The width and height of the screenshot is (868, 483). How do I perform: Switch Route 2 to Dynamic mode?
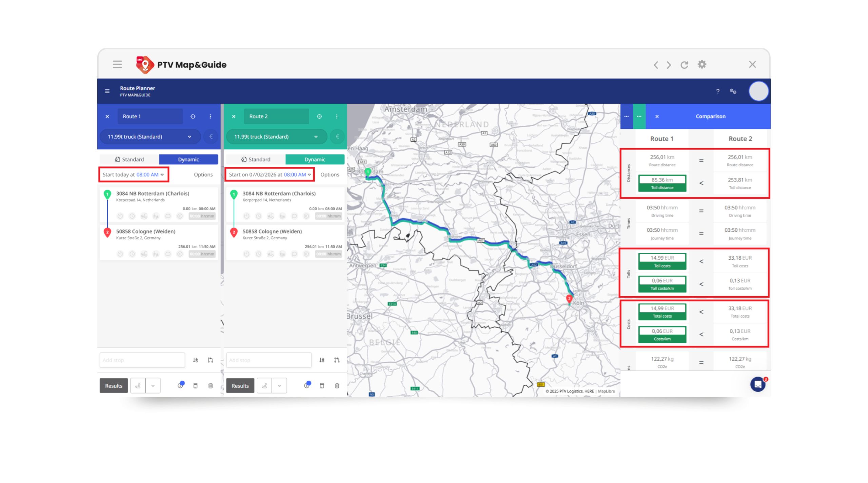(x=315, y=159)
